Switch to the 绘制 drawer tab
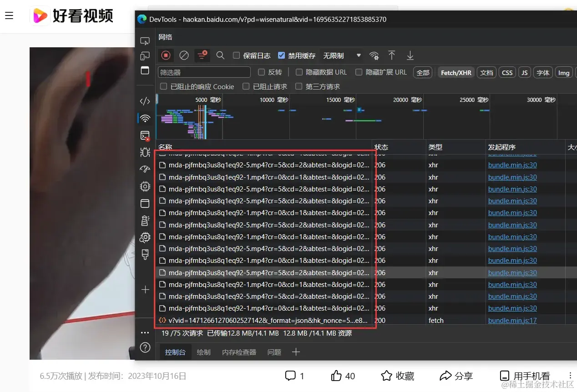577x392 pixels. coord(203,352)
